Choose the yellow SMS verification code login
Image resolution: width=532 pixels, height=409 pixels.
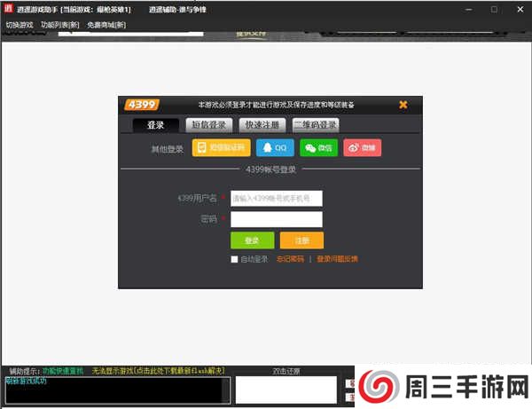(x=221, y=147)
